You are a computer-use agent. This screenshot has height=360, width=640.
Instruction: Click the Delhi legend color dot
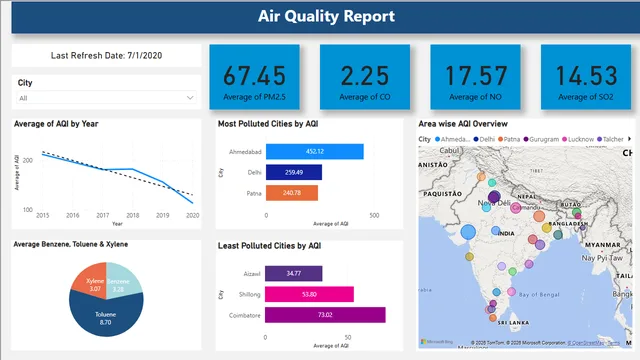pyautogui.click(x=476, y=139)
